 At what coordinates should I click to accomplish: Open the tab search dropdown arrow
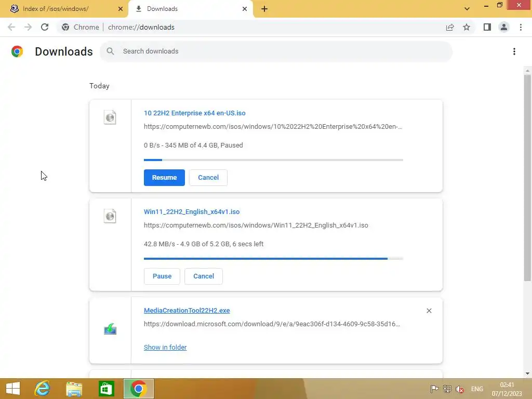467,9
